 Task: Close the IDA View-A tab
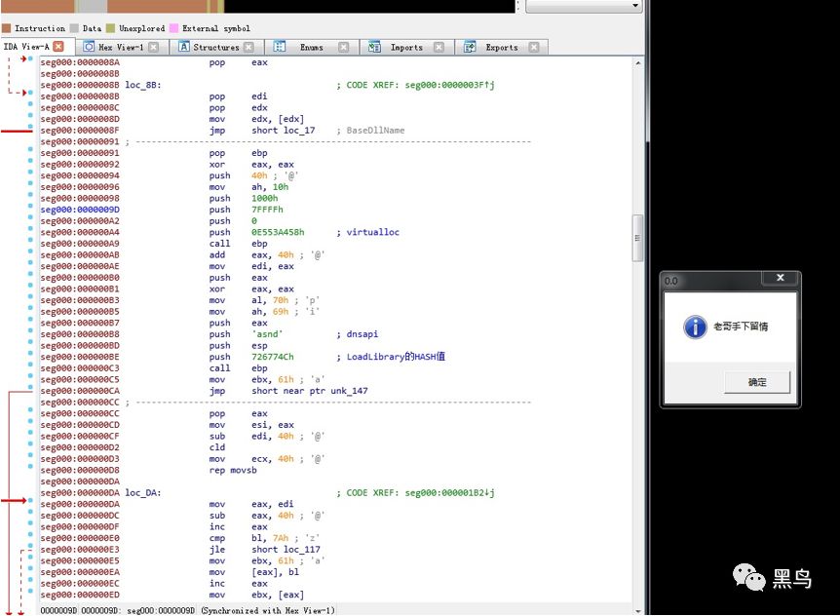(x=58, y=46)
